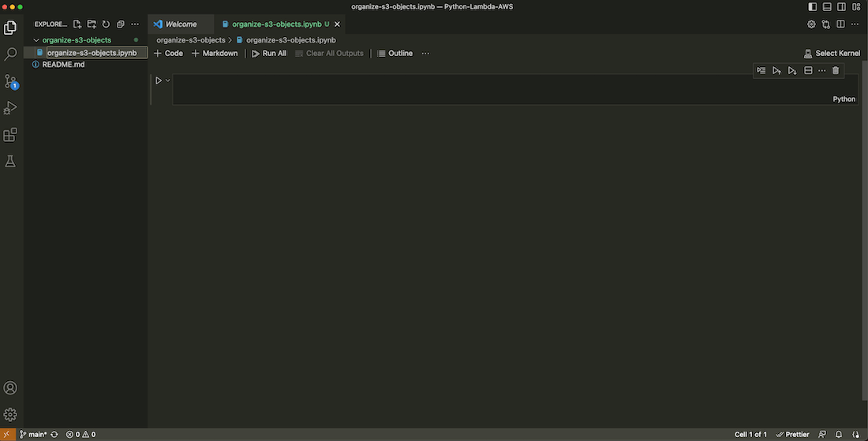
Task: Collapse the organize-s3-objects folder
Action: pos(36,39)
